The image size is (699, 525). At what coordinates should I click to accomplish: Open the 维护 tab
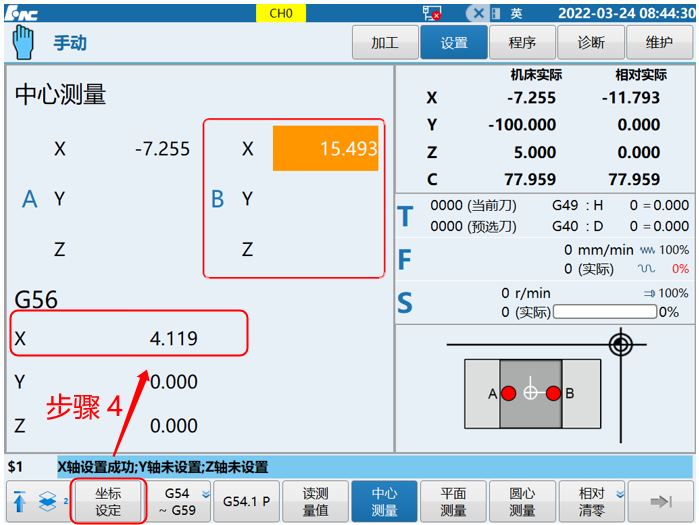[659, 43]
